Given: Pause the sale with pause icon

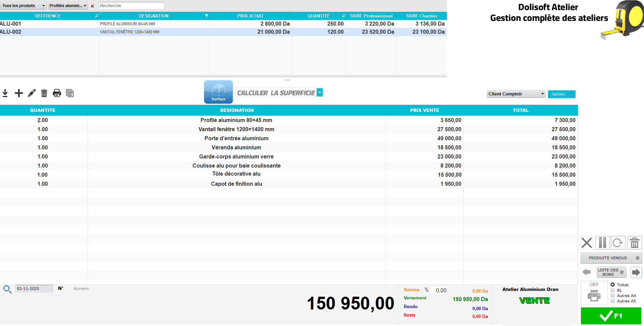Looking at the screenshot, I should [x=602, y=243].
